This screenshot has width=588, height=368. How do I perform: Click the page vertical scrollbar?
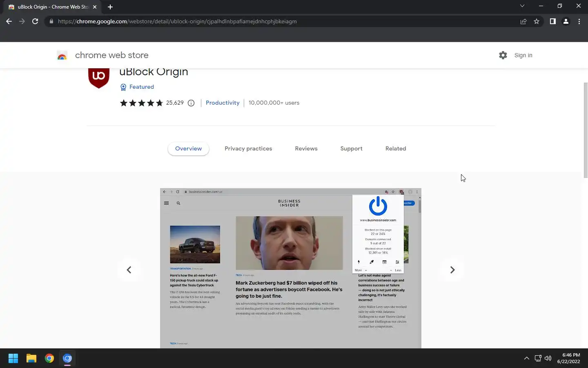coord(586,130)
